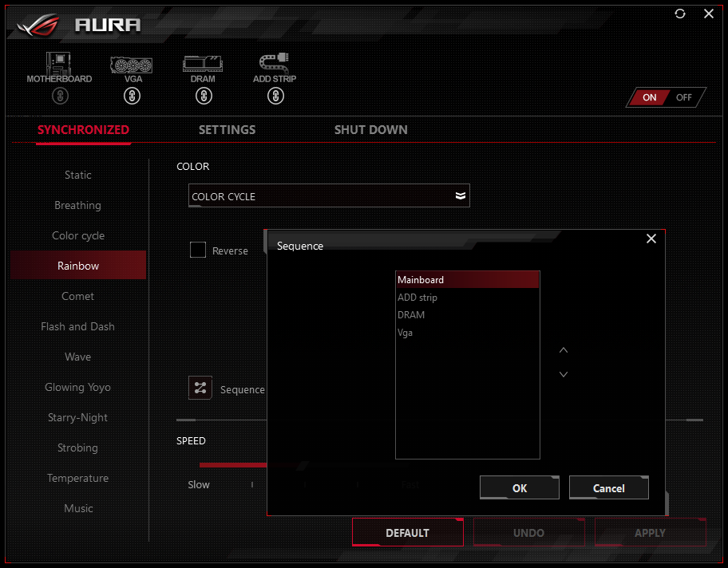
Task: Move selected item down in Sequence list
Action: (x=564, y=374)
